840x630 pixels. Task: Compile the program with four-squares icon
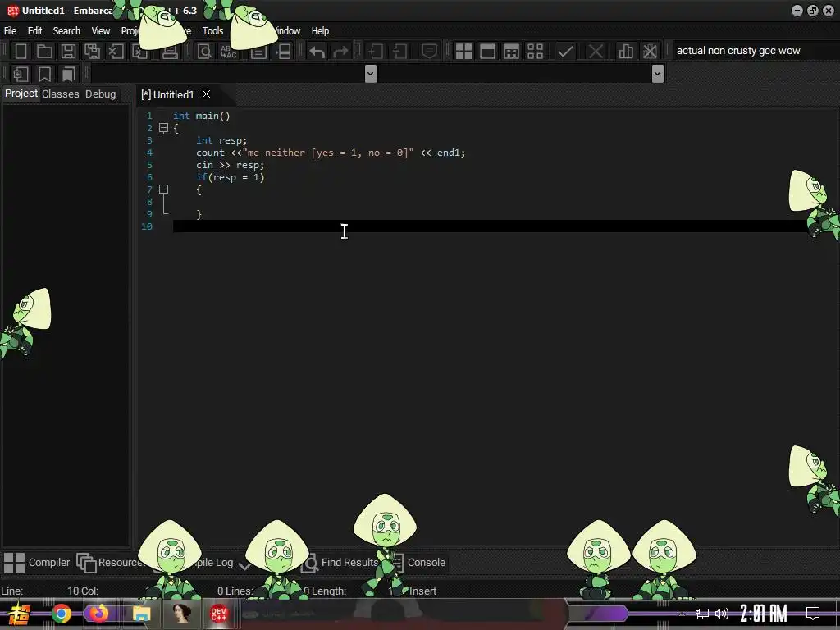pyautogui.click(x=463, y=52)
